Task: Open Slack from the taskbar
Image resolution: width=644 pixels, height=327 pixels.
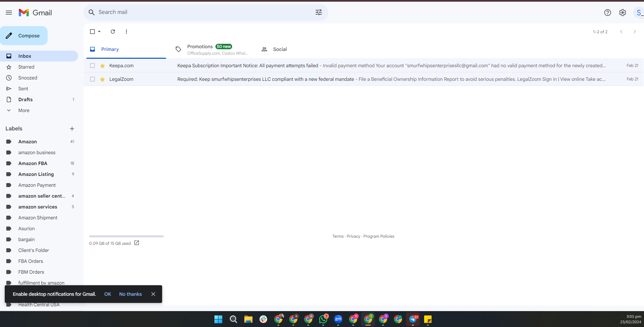Action: click(x=263, y=319)
